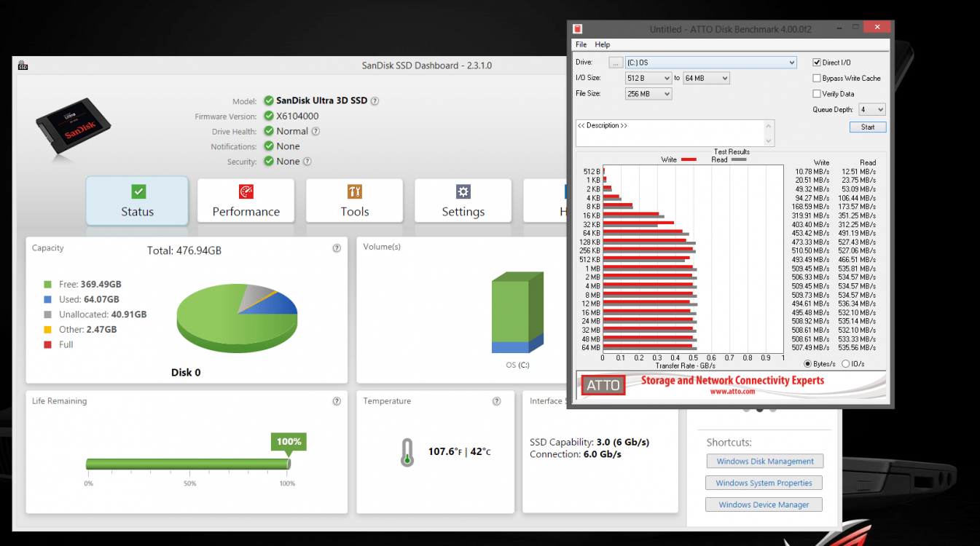Open the Drive (C:) OS dropdown
Screen dimensions: 980x546
click(711, 63)
